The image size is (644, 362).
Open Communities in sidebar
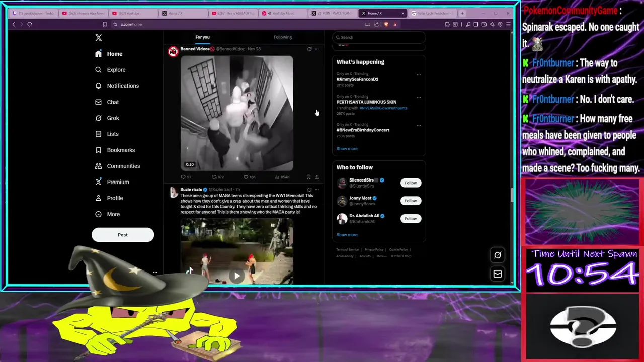pyautogui.click(x=117, y=166)
